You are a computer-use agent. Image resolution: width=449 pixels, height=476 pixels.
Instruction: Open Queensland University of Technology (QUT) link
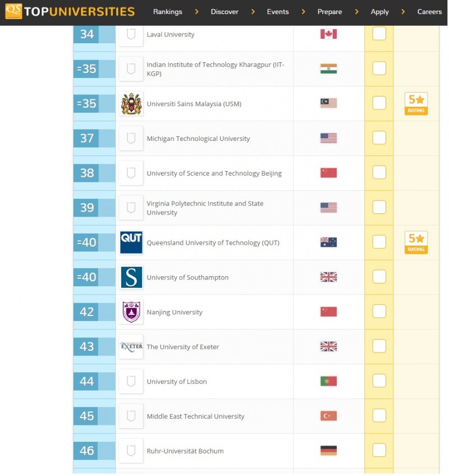213,243
